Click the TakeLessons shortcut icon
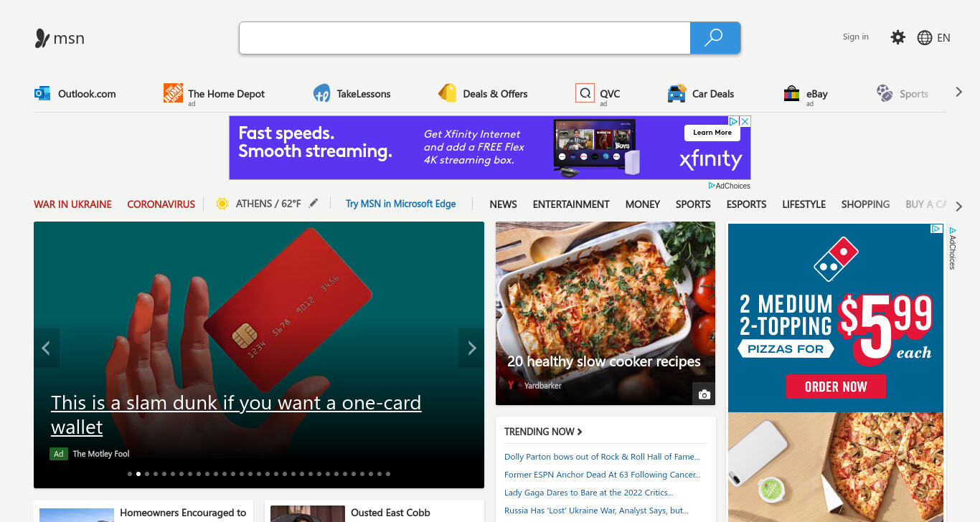 [321, 93]
